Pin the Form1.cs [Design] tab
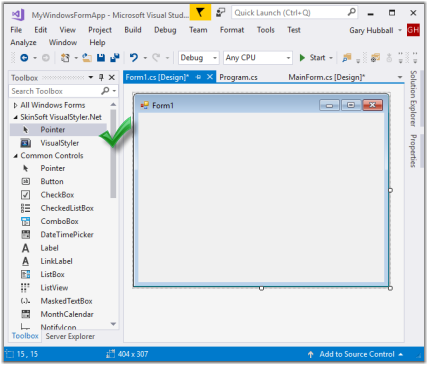Image resolution: width=428 pixels, height=365 pixels. pos(198,77)
